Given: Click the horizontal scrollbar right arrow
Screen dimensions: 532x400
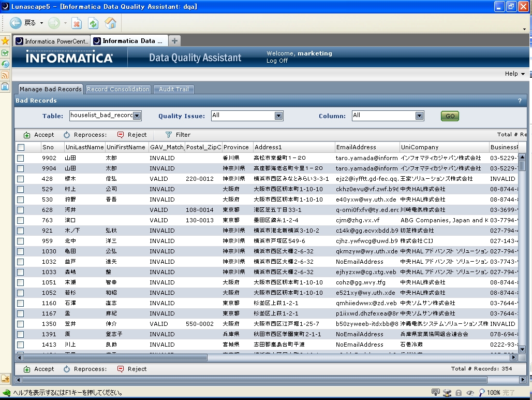Looking at the screenshot, I should pos(514,357).
